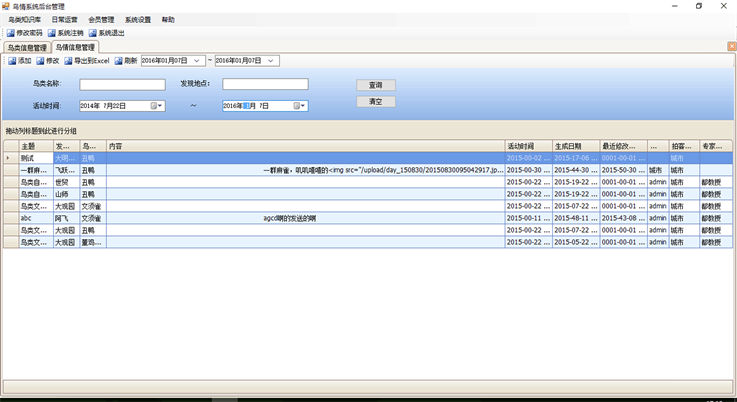The height and width of the screenshot is (402, 737).
Task: Open the 会员管理 menu
Action: pos(100,19)
